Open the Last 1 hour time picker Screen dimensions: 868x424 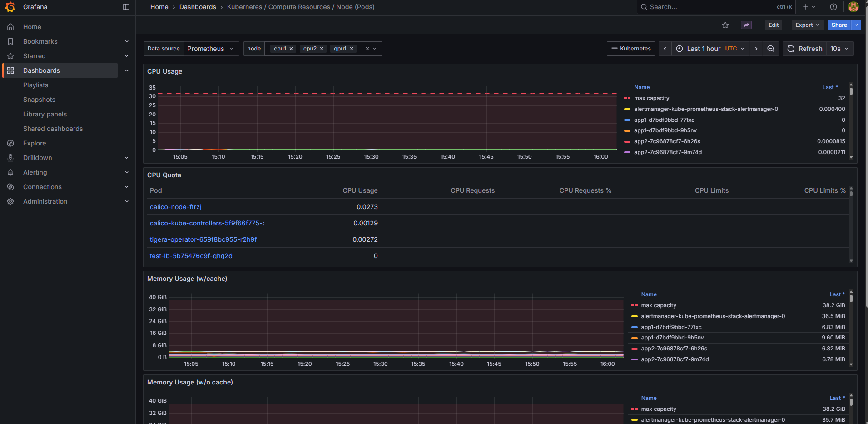pyautogui.click(x=711, y=49)
